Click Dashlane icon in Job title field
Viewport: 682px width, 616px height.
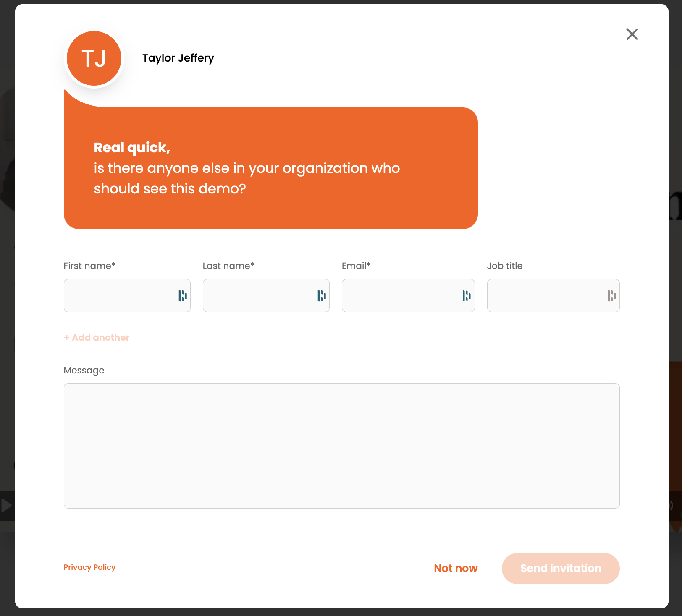click(612, 296)
